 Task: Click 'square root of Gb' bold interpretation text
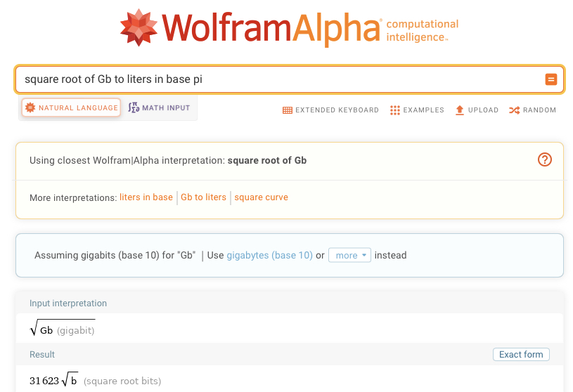[x=267, y=160]
